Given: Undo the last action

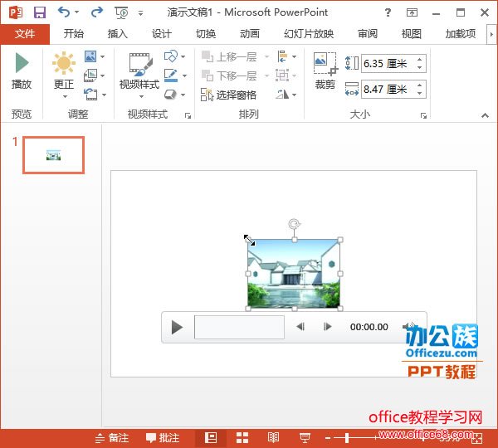Looking at the screenshot, I should 63,12.
